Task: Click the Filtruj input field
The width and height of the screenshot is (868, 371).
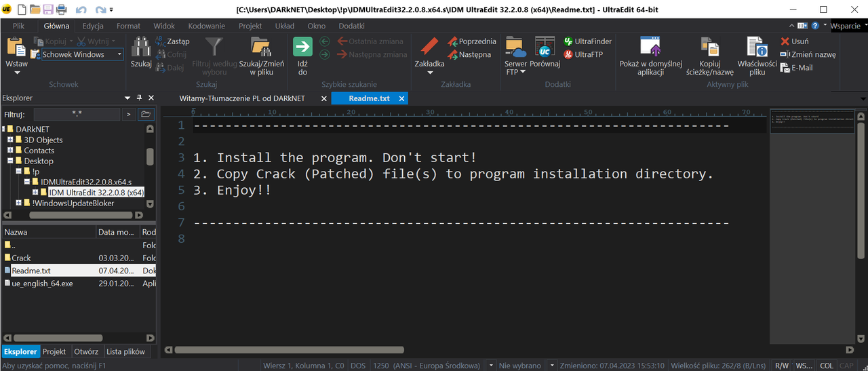Action: click(77, 114)
